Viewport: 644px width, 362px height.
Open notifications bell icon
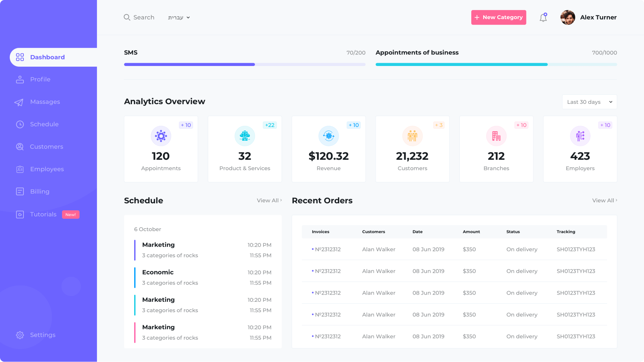543,17
